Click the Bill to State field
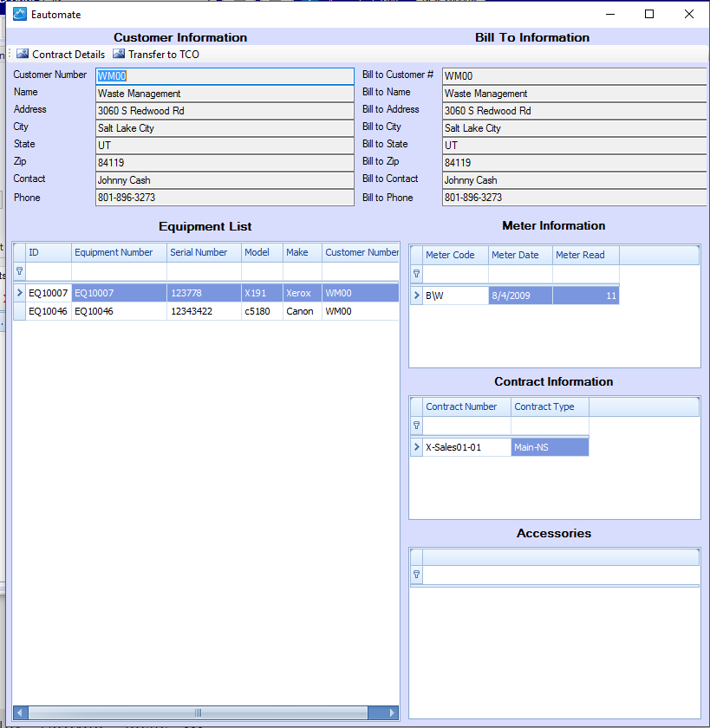This screenshot has height=728, width=710. (575, 146)
